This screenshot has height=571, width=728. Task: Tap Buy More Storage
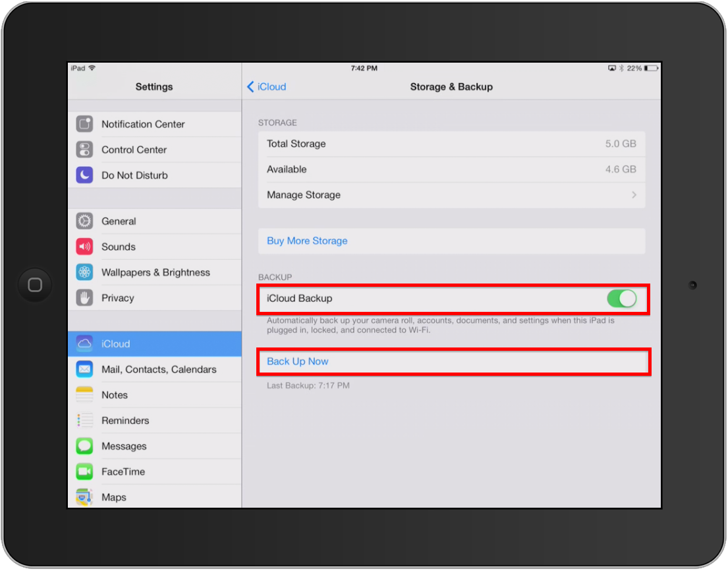451,241
